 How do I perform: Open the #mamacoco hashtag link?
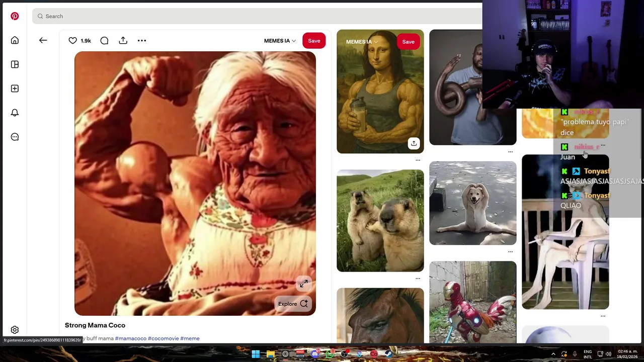[131, 338]
